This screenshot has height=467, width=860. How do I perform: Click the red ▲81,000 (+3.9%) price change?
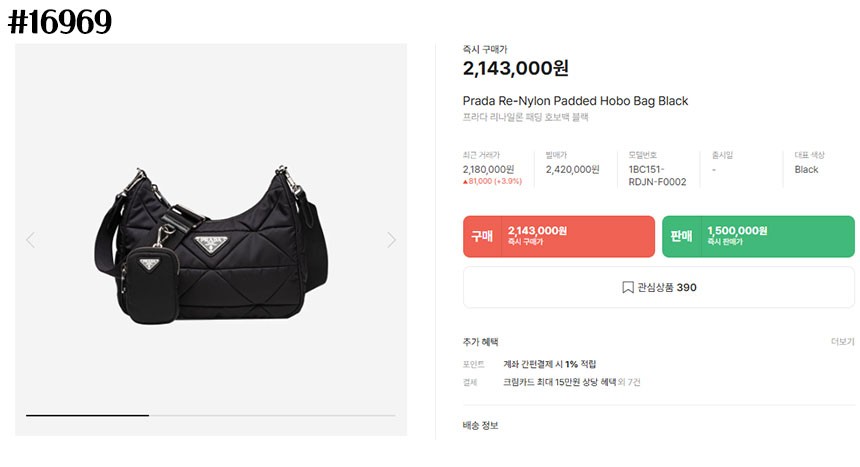point(492,182)
